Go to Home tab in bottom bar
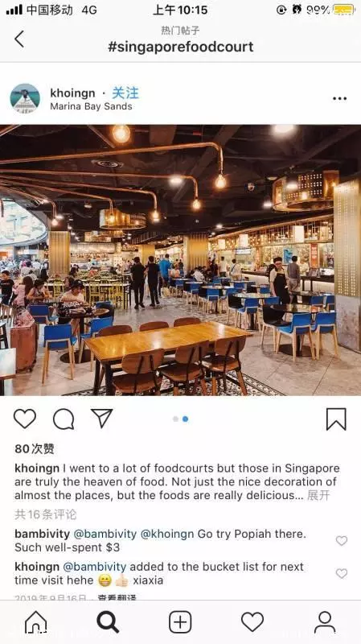Image resolution: width=361 pixels, height=644 pixels. pos(36,621)
